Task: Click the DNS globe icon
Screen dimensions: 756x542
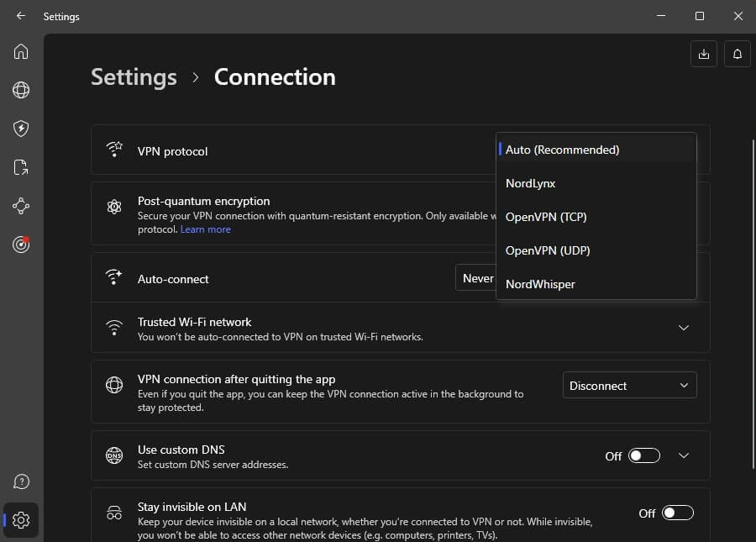Action: tap(114, 455)
